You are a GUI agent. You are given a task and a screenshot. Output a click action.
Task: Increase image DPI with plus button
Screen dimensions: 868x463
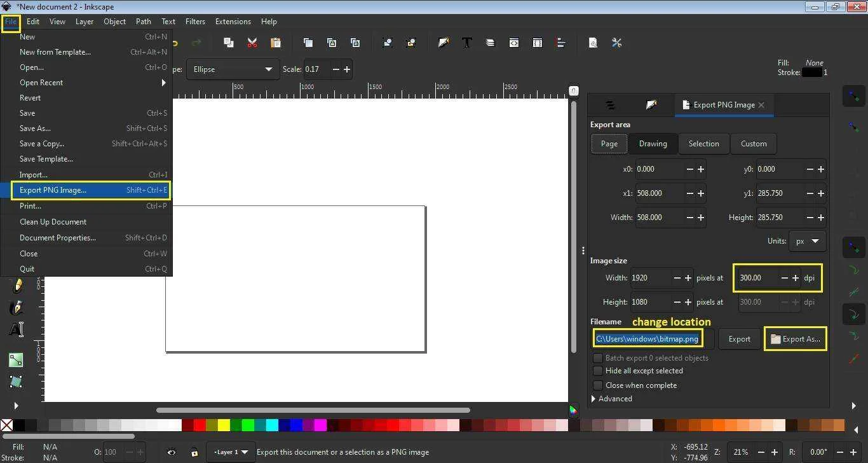(796, 278)
